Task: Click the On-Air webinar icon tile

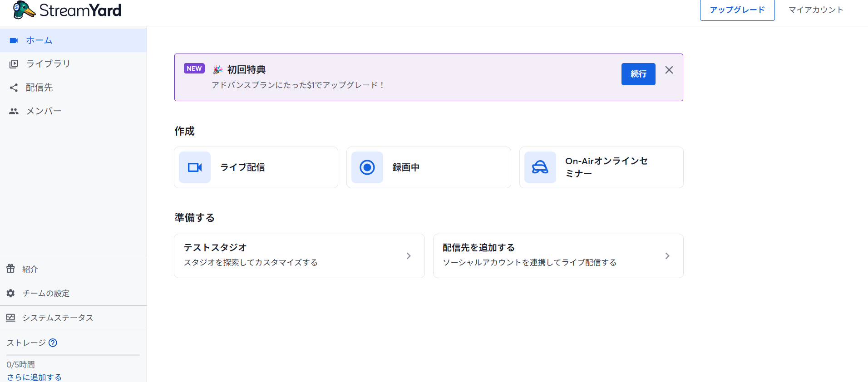Action: tap(540, 167)
